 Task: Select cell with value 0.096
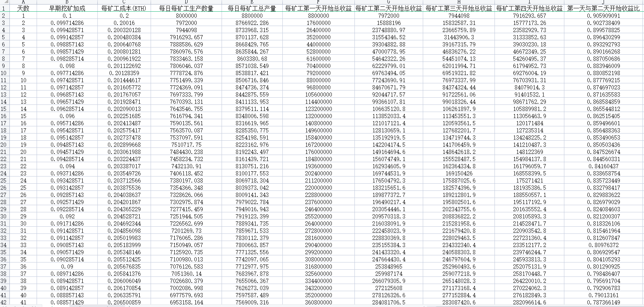[67, 116]
